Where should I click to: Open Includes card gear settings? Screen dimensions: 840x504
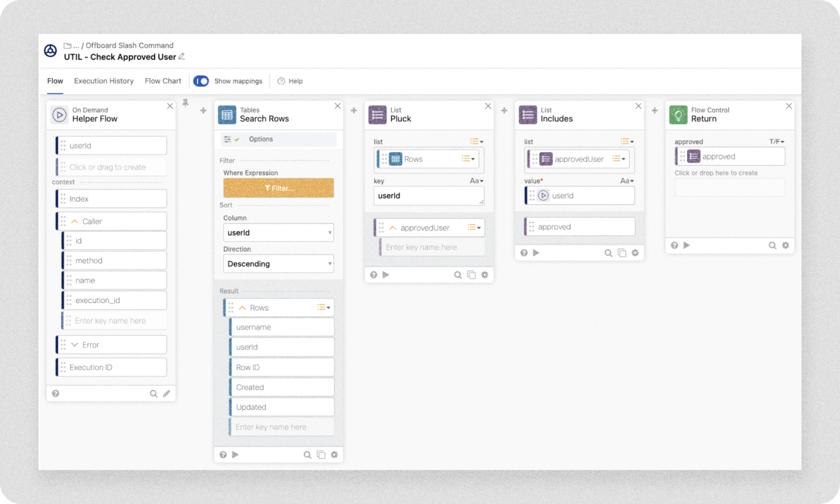(x=635, y=253)
